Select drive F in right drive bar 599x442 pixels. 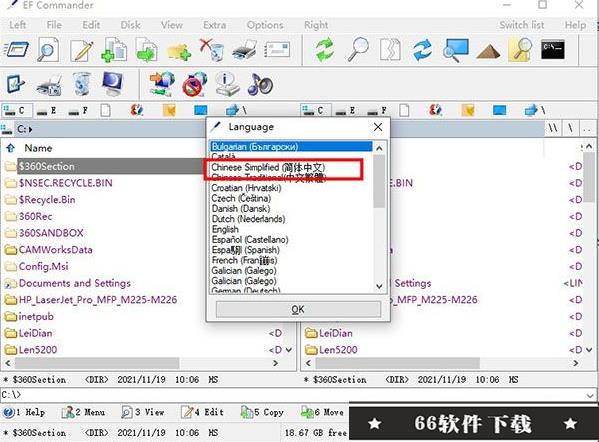pyautogui.click(x=377, y=111)
